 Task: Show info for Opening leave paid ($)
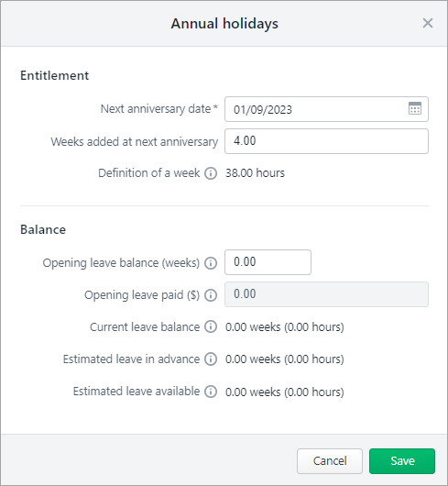(211, 295)
